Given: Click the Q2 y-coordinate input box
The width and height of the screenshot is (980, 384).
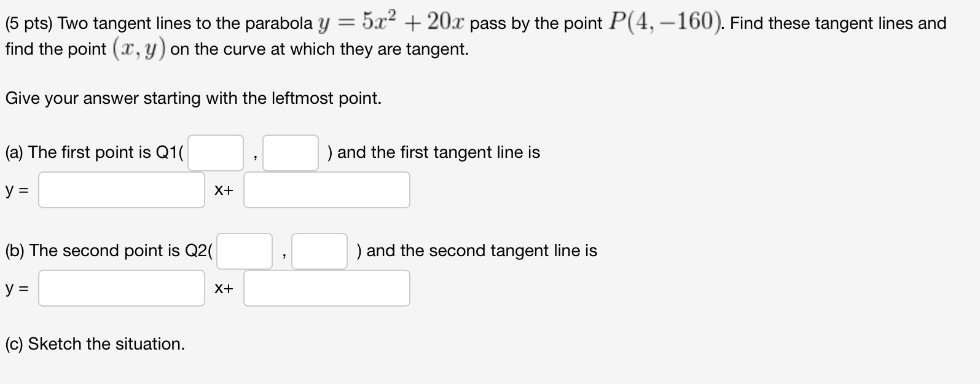Looking at the screenshot, I should click(x=319, y=251).
